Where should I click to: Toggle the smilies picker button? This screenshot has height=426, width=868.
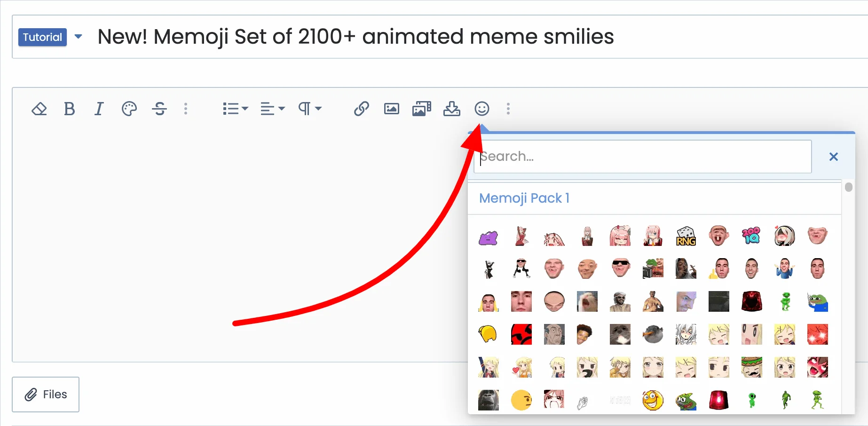pos(482,109)
